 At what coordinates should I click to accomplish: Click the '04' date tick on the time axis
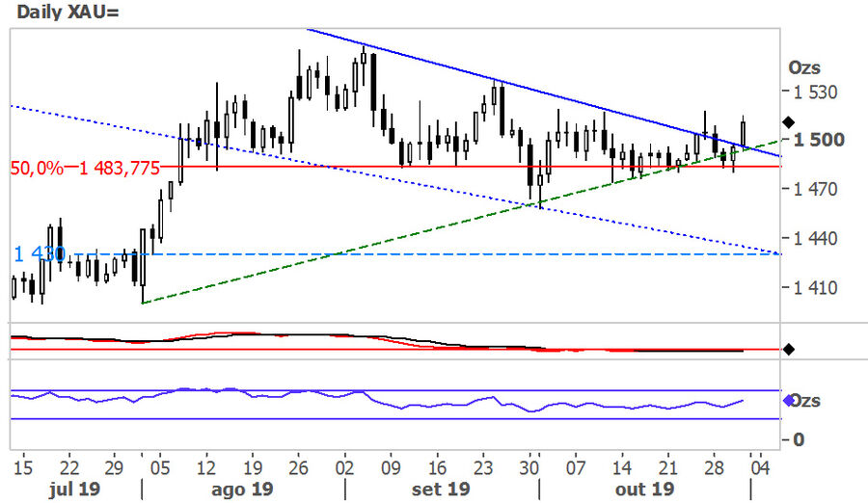(760, 468)
